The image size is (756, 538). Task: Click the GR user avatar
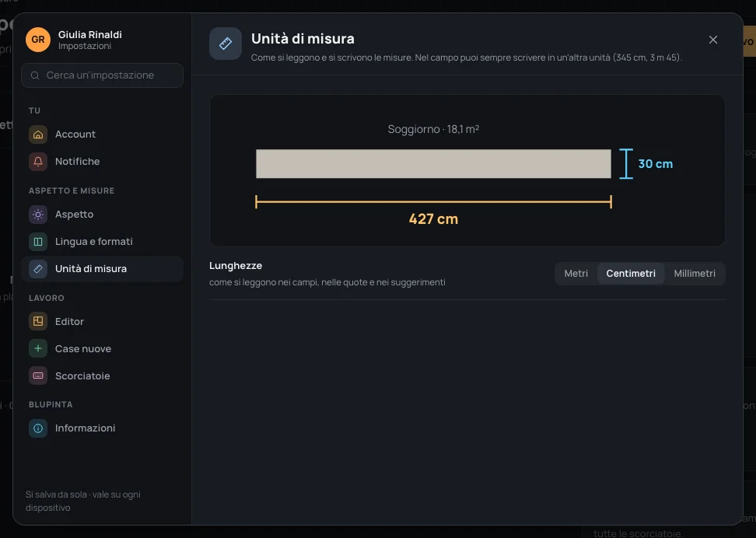(38, 40)
